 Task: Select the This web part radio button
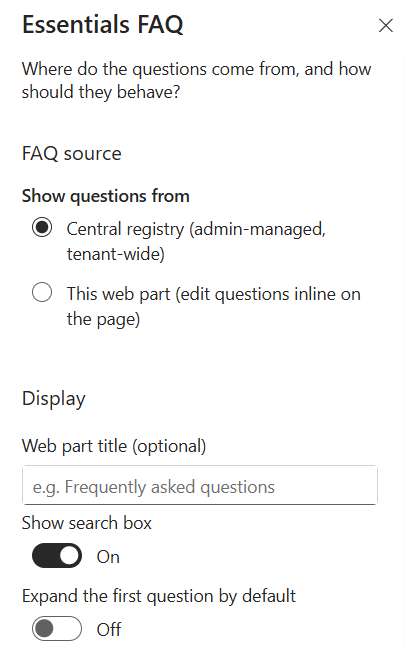42,293
